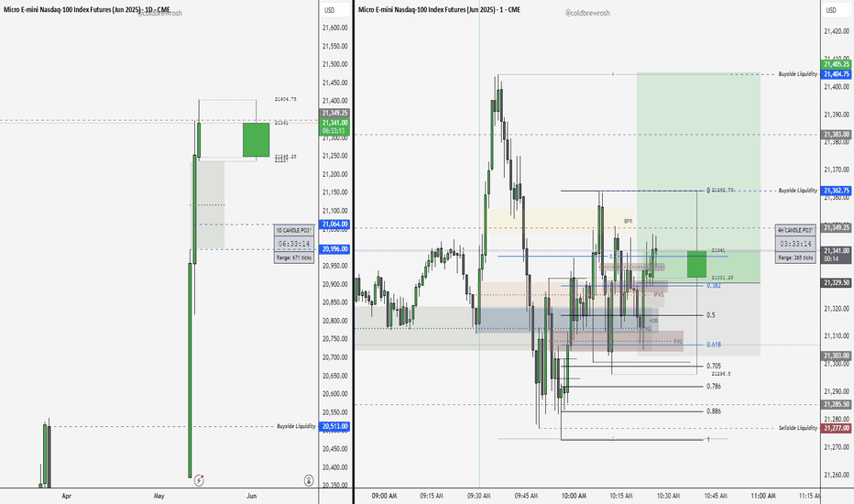
Task: Select the 21,329.50 price label
Action: coord(837,283)
